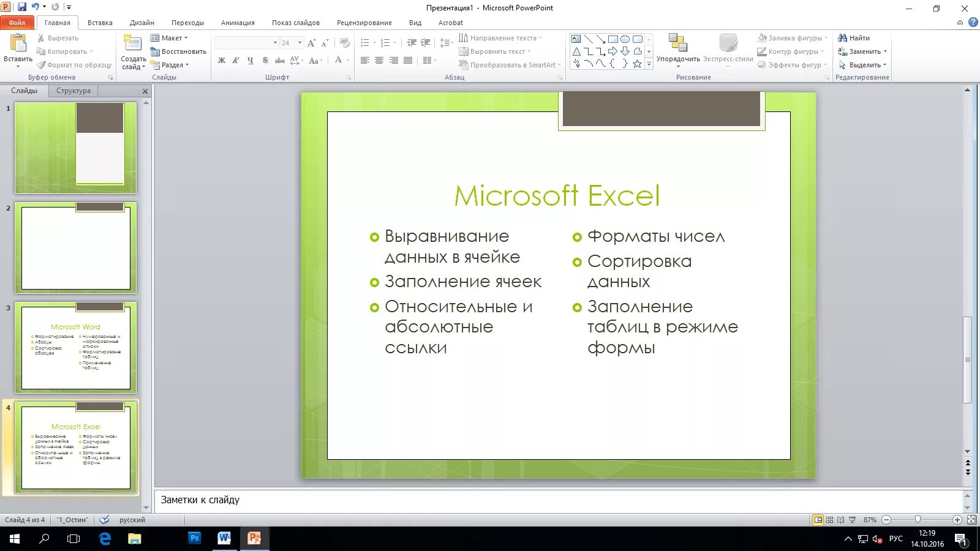Select the oval shape in the shapes gallery
Screen dimensions: 980x551
click(x=625, y=39)
